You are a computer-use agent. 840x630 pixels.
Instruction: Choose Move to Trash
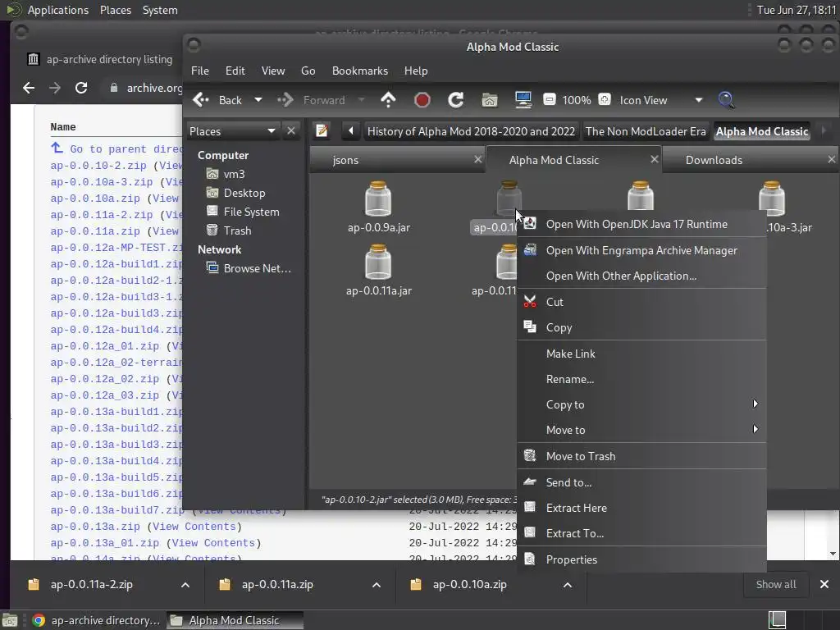pyautogui.click(x=641, y=456)
